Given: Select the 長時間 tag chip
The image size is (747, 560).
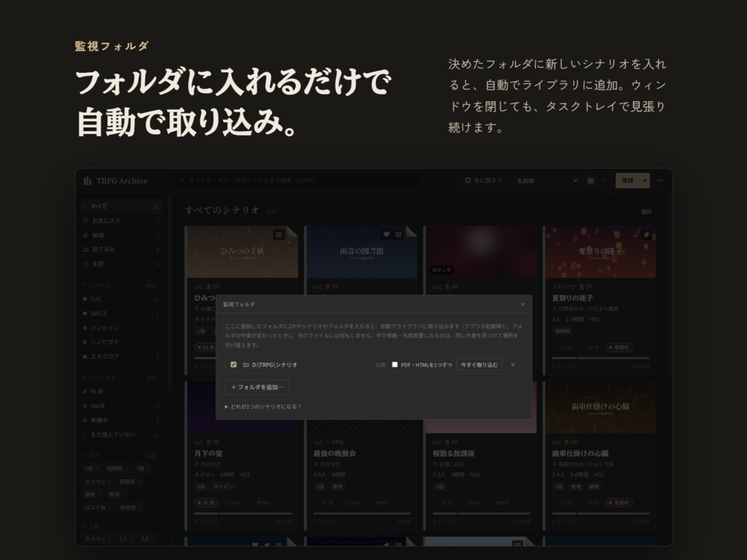Looking at the screenshot, I should (x=130, y=507).
